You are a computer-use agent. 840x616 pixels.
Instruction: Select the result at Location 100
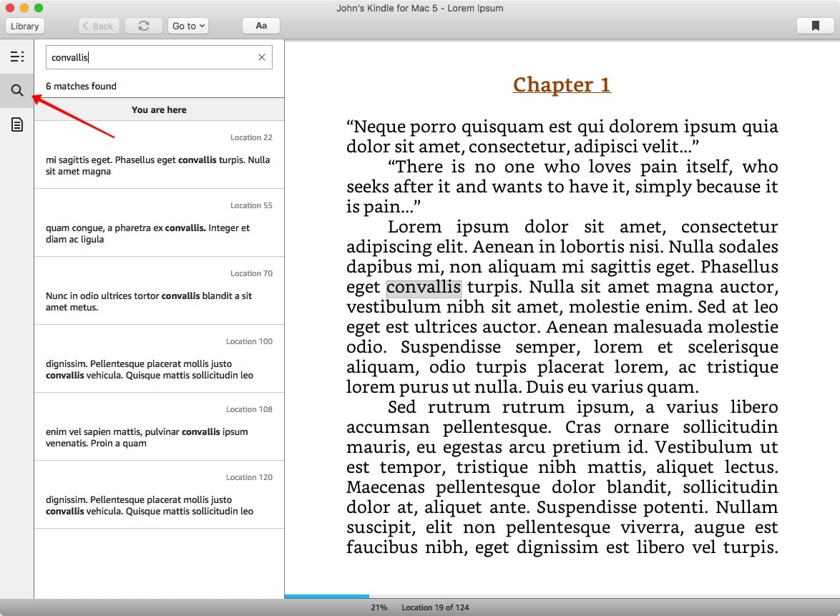pos(158,358)
